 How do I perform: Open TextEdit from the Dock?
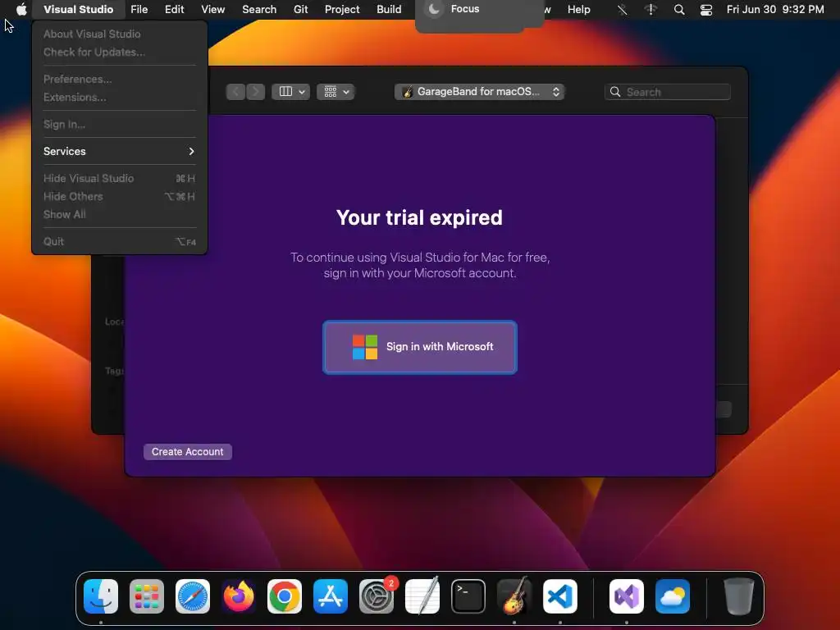tap(422, 596)
